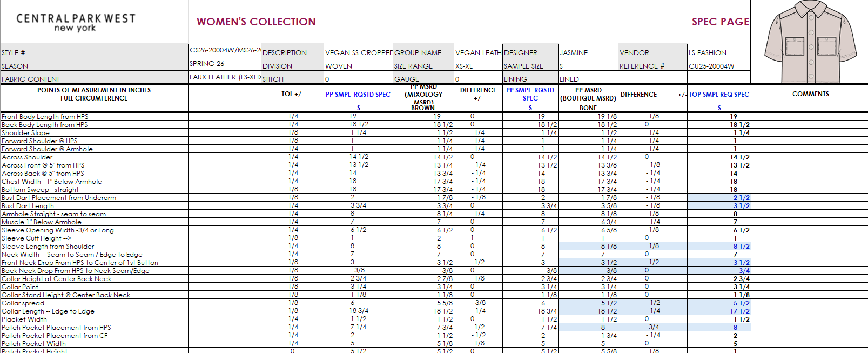Image resolution: width=868 pixels, height=353 pixels.
Task: Select the SPRING 26 cell
Action: coord(225,64)
